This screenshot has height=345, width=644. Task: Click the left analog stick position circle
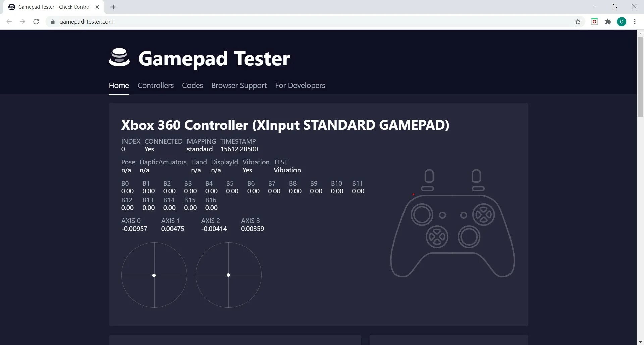tap(154, 275)
